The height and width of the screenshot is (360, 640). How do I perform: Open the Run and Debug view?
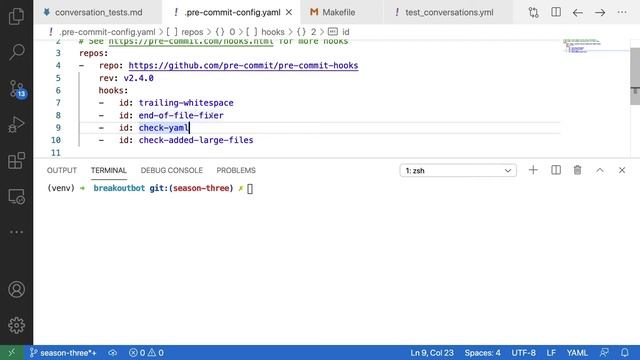coord(16,124)
